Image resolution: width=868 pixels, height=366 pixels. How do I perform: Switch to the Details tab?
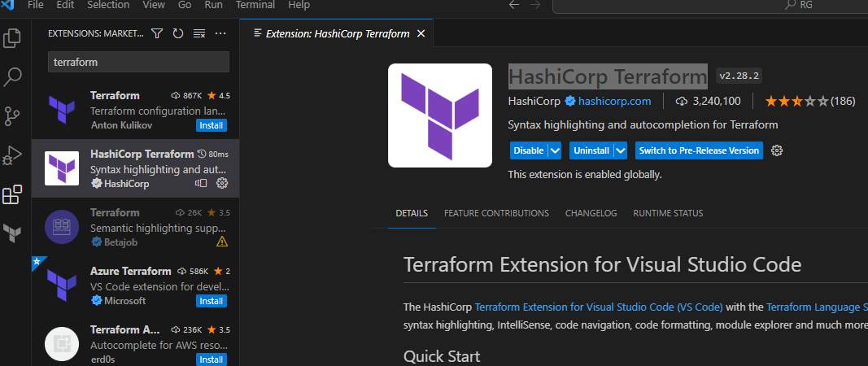click(412, 213)
